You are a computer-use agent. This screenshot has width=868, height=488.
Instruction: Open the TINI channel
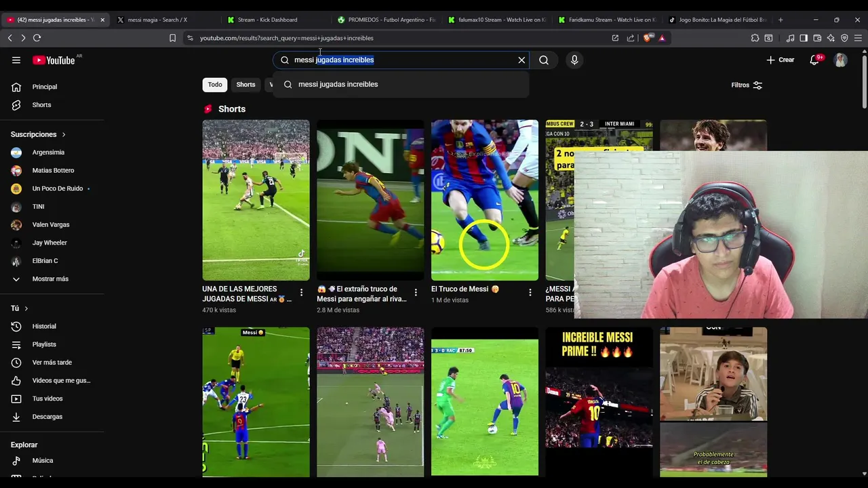click(38, 207)
